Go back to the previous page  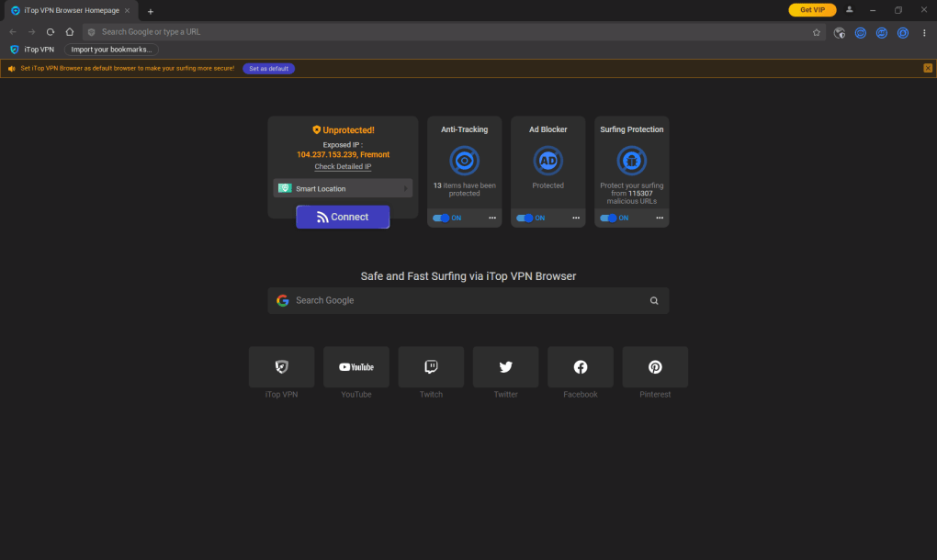point(13,32)
